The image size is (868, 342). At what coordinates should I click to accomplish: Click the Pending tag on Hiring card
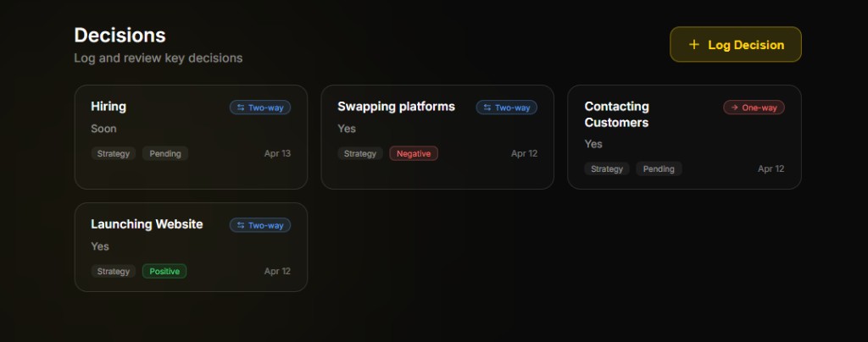165,154
